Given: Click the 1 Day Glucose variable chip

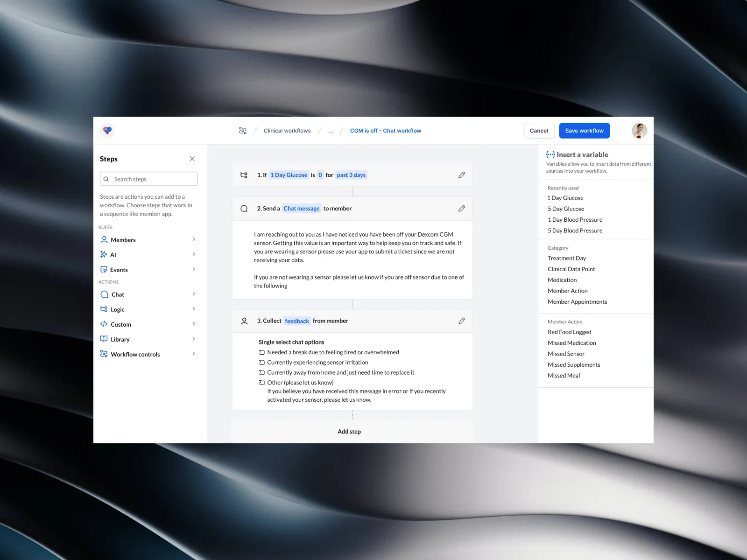Looking at the screenshot, I should pos(289,175).
